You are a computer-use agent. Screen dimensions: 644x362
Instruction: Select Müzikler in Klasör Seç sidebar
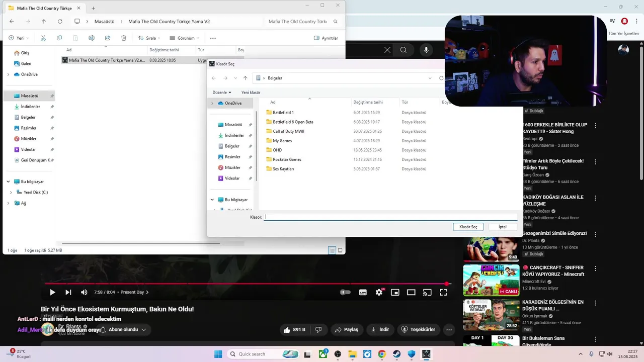tap(232, 167)
